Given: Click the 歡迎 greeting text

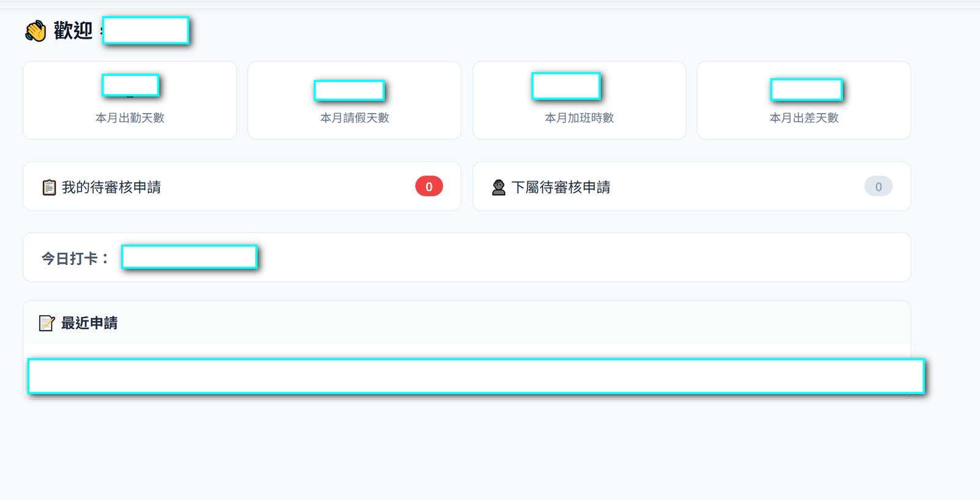Looking at the screenshot, I should tap(73, 31).
